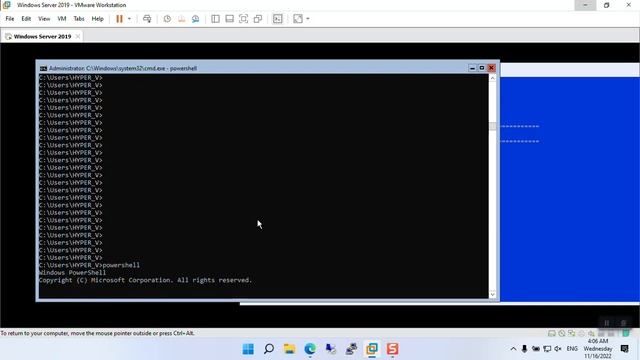Minimize the cmd.exe powershell window
640x360 pixels.
472,68
